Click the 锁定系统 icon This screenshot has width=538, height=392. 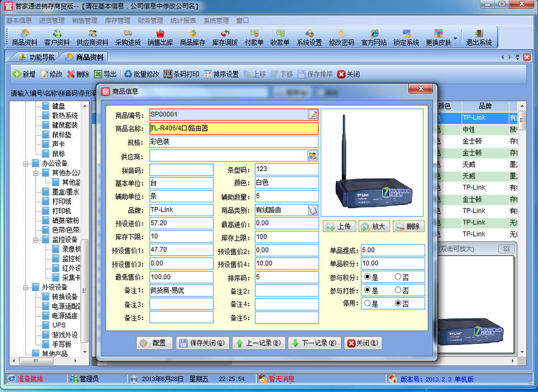[x=406, y=37]
